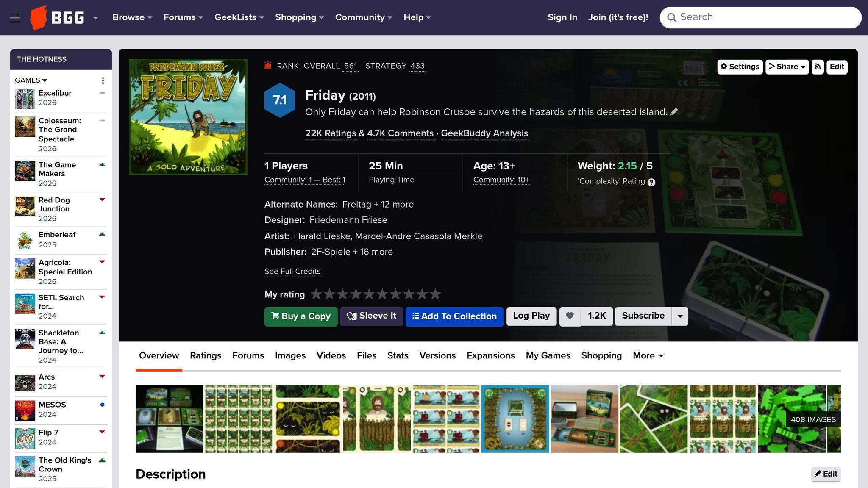Switch to the Expansions tab
This screenshot has width=868, height=488.
coord(491,356)
